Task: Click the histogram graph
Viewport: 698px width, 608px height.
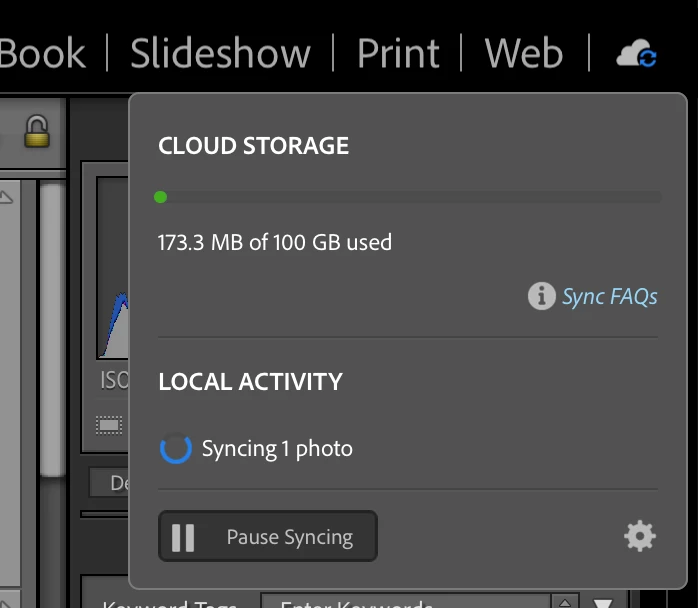Action: pos(113,300)
